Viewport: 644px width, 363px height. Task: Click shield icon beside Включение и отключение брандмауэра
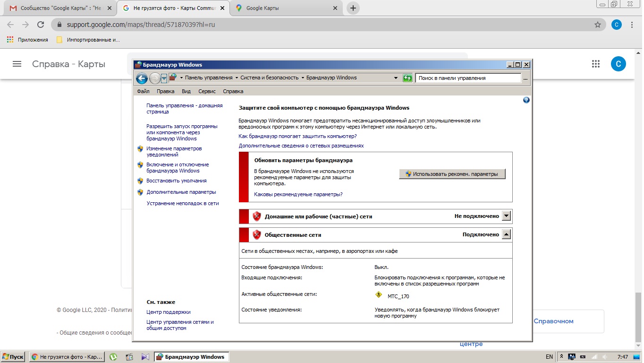140,165
